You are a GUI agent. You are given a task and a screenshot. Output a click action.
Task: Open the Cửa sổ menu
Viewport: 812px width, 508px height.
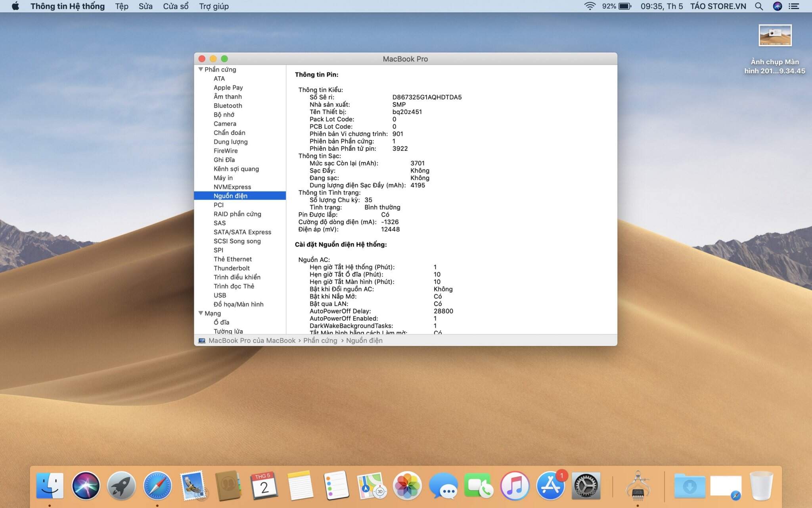point(176,6)
